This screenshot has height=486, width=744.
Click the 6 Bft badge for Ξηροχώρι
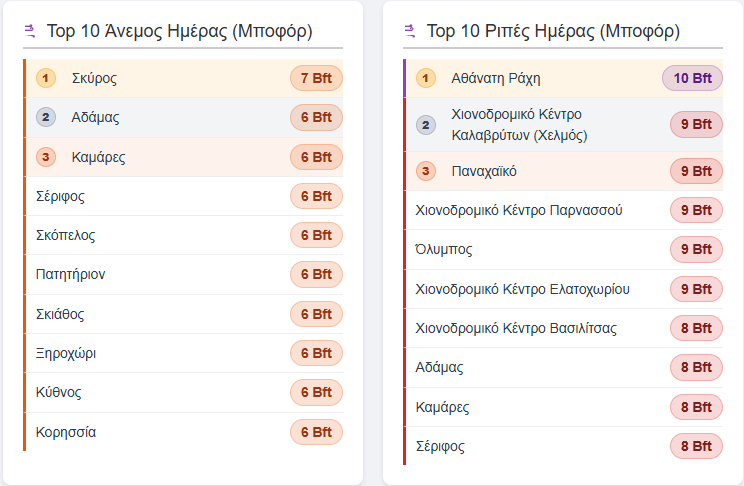point(316,353)
